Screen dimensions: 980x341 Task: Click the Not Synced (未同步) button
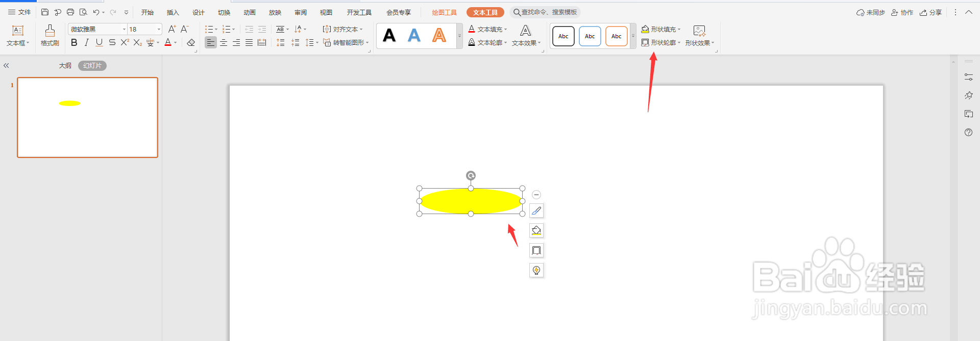coord(870,12)
